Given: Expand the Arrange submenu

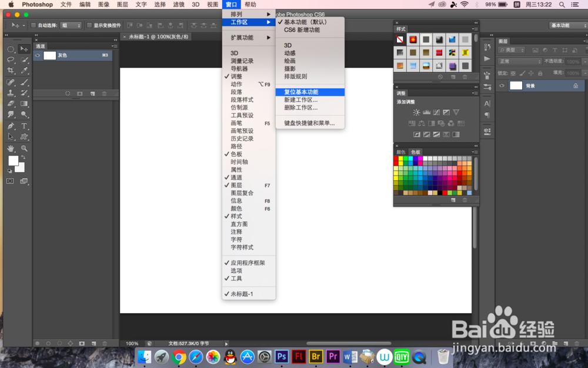Looking at the screenshot, I should coord(249,14).
